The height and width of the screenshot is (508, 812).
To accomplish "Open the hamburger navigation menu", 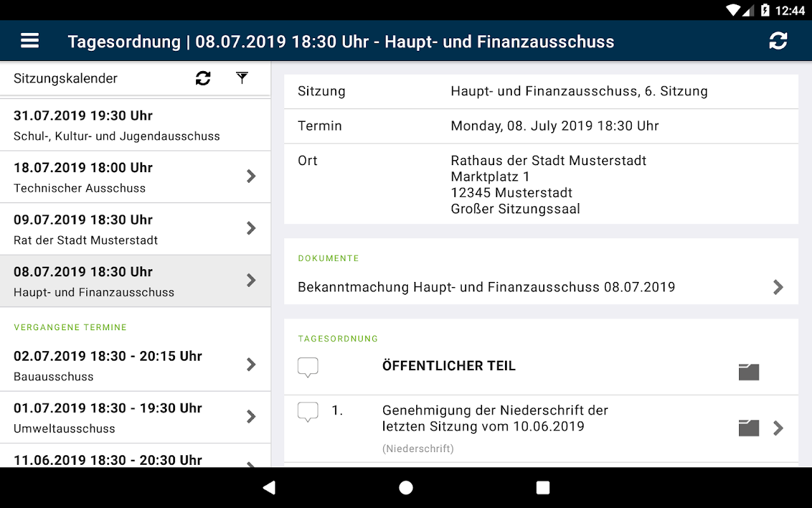I will [30, 41].
